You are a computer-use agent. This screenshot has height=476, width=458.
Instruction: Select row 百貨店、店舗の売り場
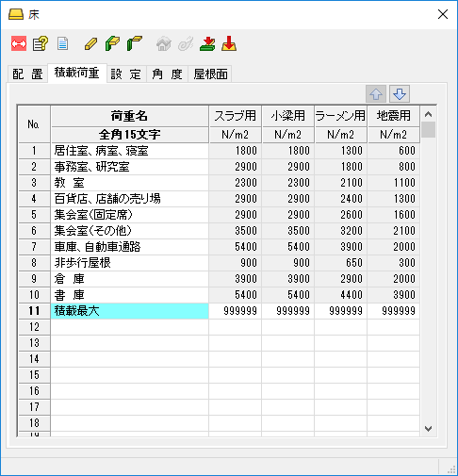(130, 199)
